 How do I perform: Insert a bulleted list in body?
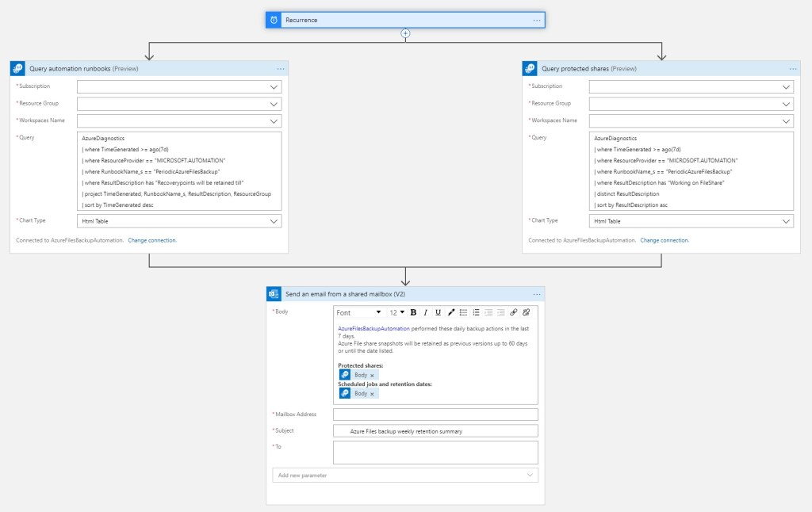[x=464, y=312]
